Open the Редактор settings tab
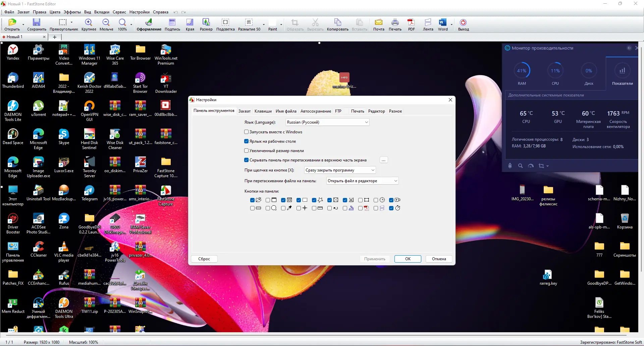Screen dimensions: 644x346 tap(377, 111)
